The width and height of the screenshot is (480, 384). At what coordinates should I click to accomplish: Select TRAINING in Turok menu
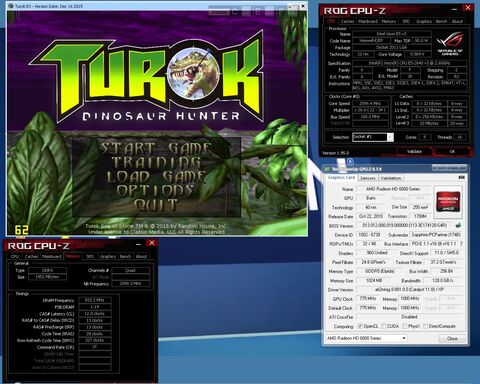(x=156, y=163)
